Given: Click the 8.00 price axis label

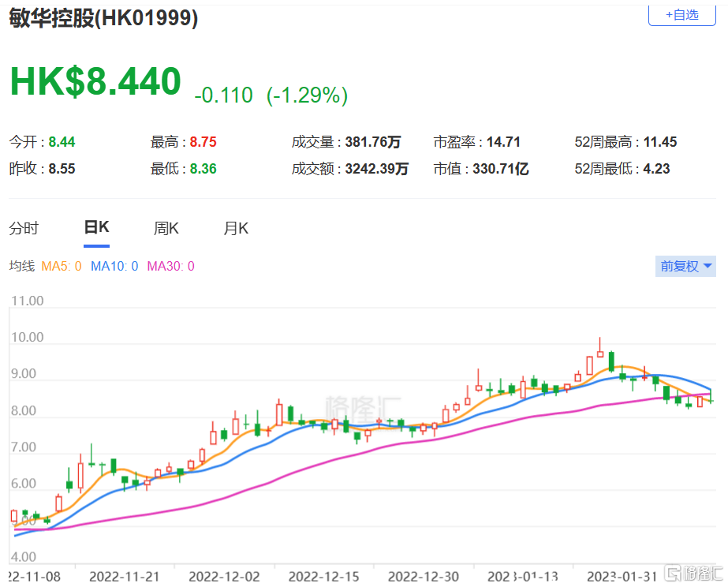Looking at the screenshot, I should pos(24,410).
